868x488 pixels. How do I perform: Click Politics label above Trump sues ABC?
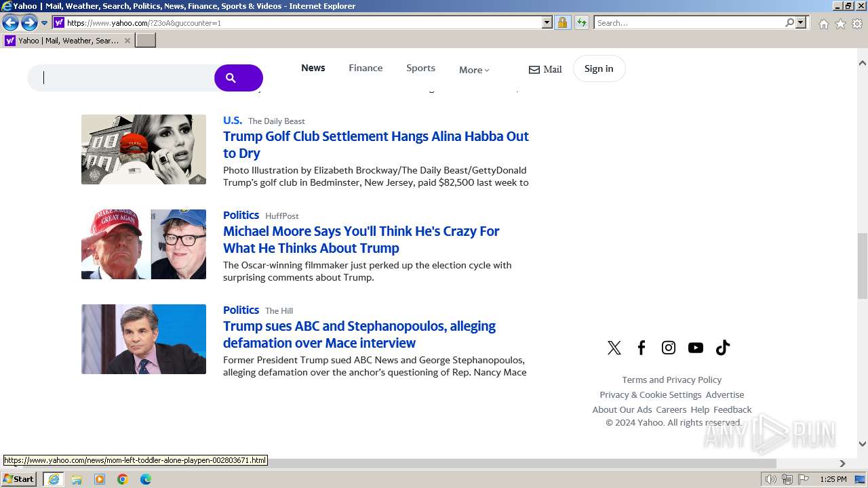[241, 310]
